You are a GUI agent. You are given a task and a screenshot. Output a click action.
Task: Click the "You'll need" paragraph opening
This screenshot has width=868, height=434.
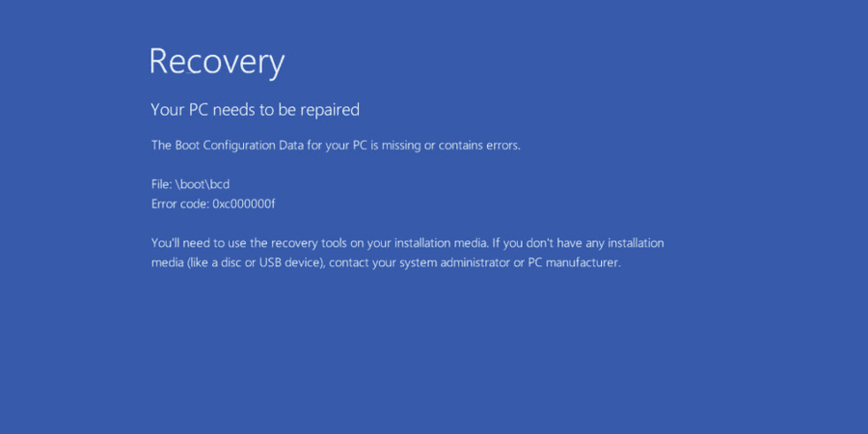(184, 243)
